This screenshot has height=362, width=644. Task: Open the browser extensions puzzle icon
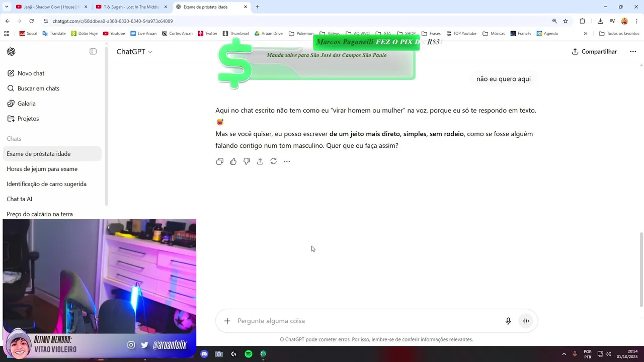[583, 21]
